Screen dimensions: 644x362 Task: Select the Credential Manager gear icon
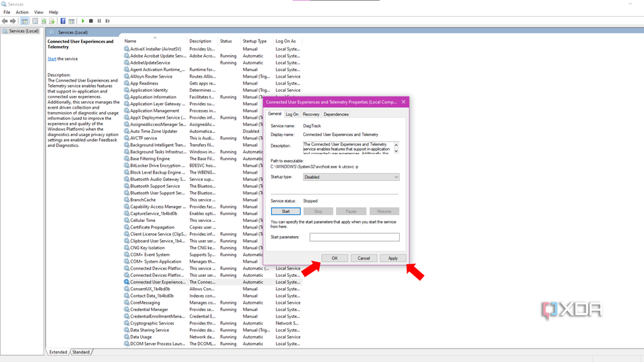click(127, 310)
